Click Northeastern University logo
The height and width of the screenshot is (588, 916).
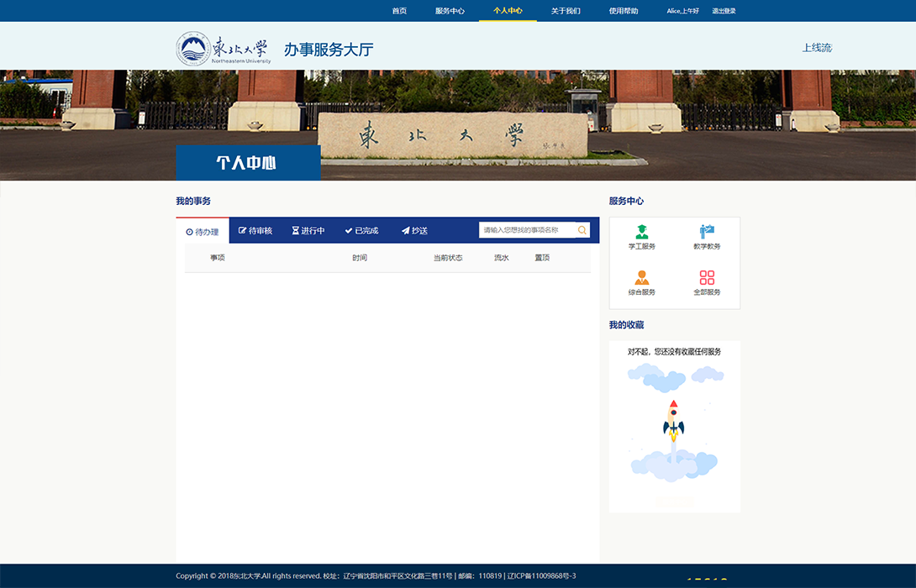pyautogui.click(x=224, y=49)
